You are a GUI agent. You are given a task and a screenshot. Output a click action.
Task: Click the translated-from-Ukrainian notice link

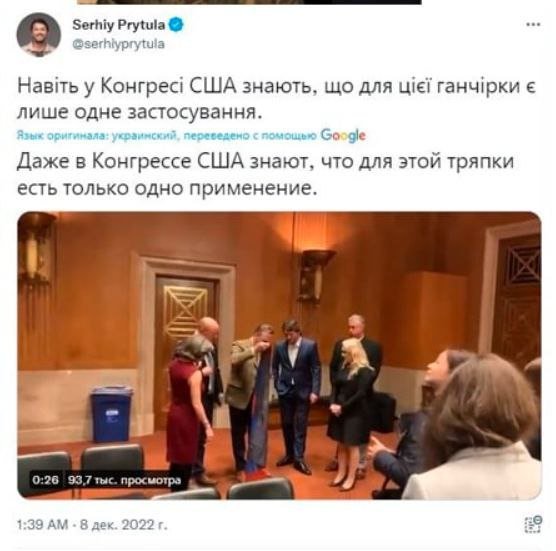[x=167, y=135]
